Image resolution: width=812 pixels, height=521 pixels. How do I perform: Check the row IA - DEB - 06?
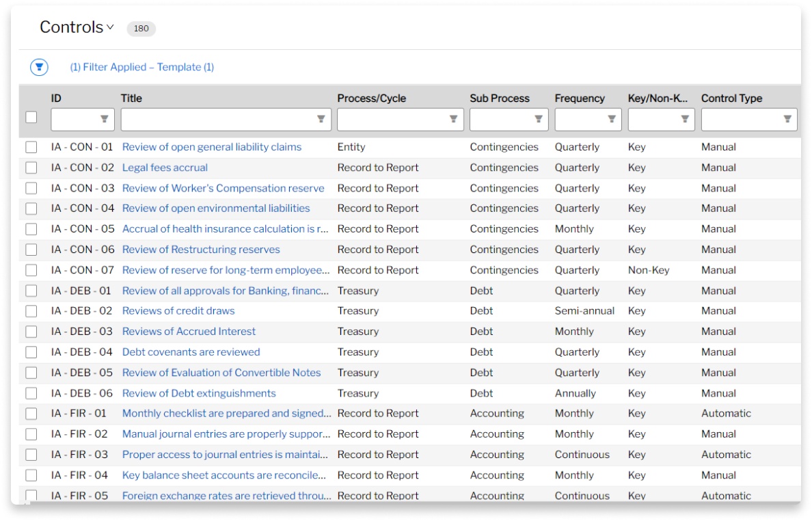tap(31, 394)
